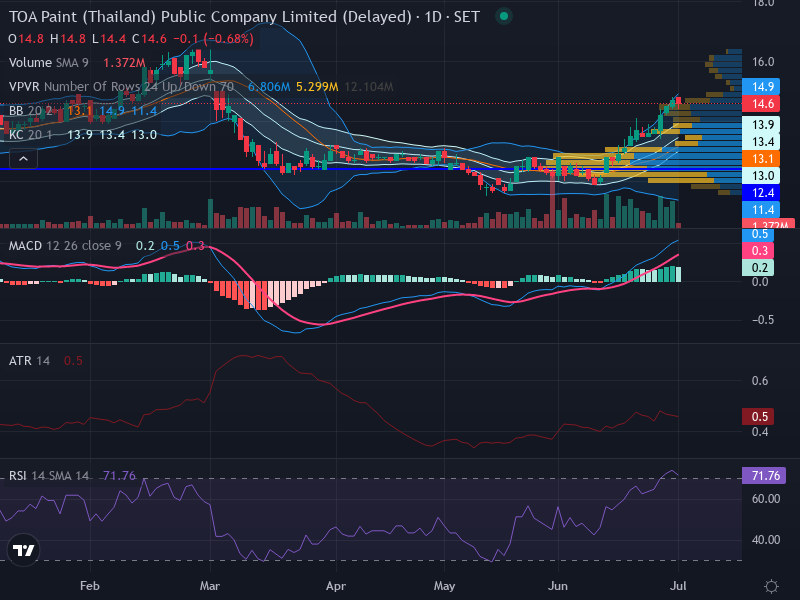Click the Jun date label on time axis
This screenshot has height=600, width=800.
coord(558,586)
